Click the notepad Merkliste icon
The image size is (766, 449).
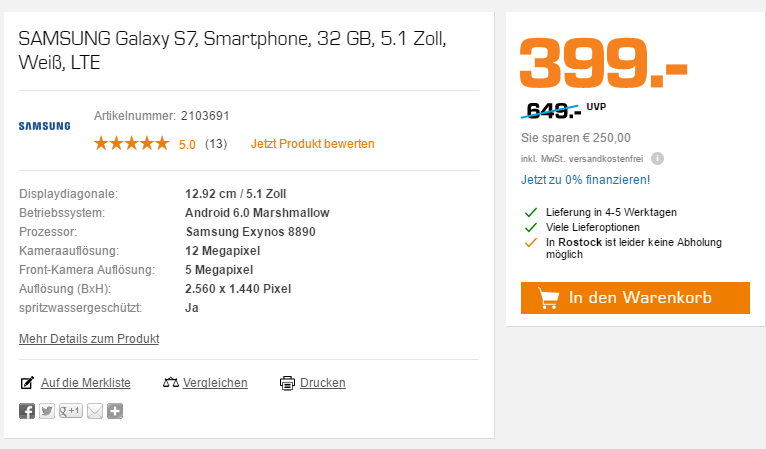click(27, 383)
